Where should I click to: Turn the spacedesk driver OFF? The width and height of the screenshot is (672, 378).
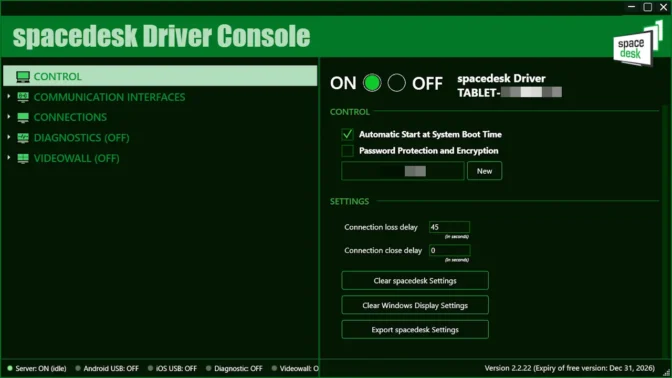[x=396, y=83]
